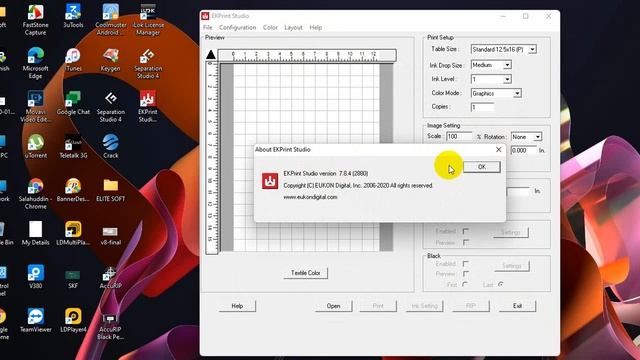Open My Details file icon
The image size is (640, 360).
[36, 233]
